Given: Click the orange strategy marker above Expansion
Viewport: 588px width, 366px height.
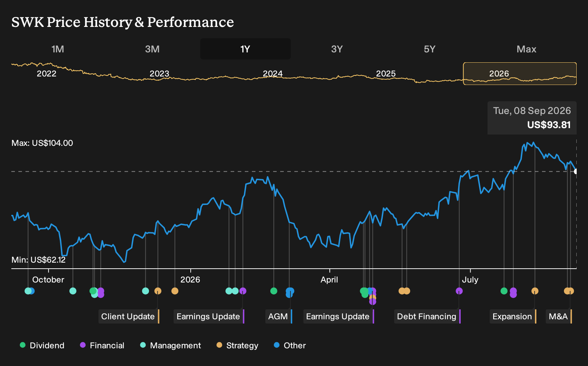Looking at the screenshot, I should tap(535, 291).
